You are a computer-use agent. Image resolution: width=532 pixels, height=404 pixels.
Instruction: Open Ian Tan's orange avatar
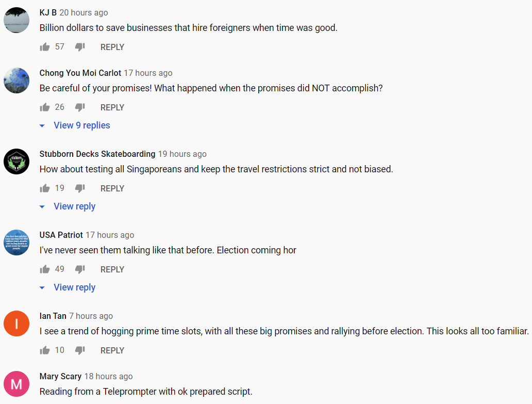coord(16,324)
